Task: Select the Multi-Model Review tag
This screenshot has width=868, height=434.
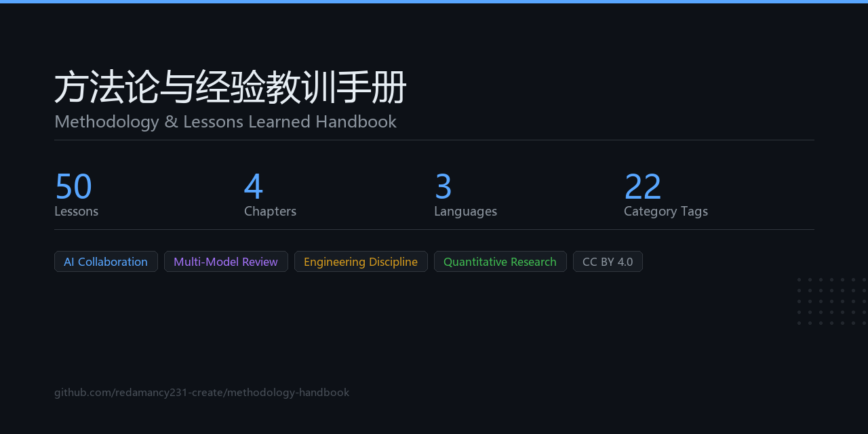Action: coord(226,262)
